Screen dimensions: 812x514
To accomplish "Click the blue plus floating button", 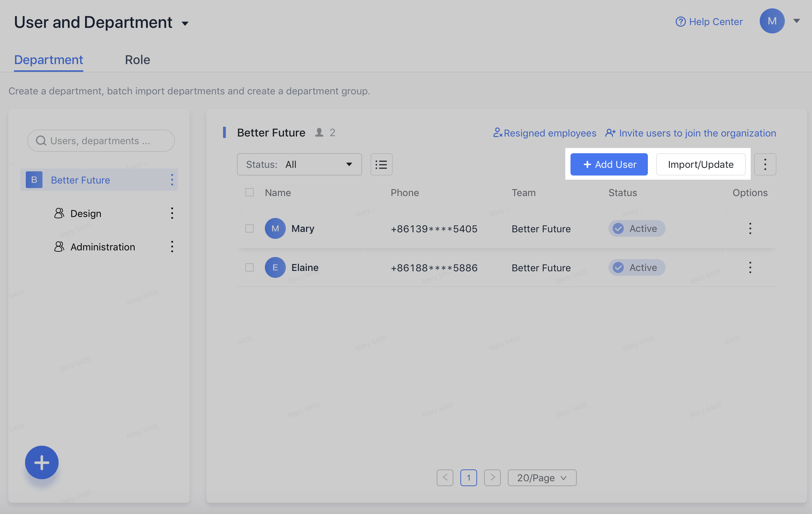I will pyautogui.click(x=42, y=462).
